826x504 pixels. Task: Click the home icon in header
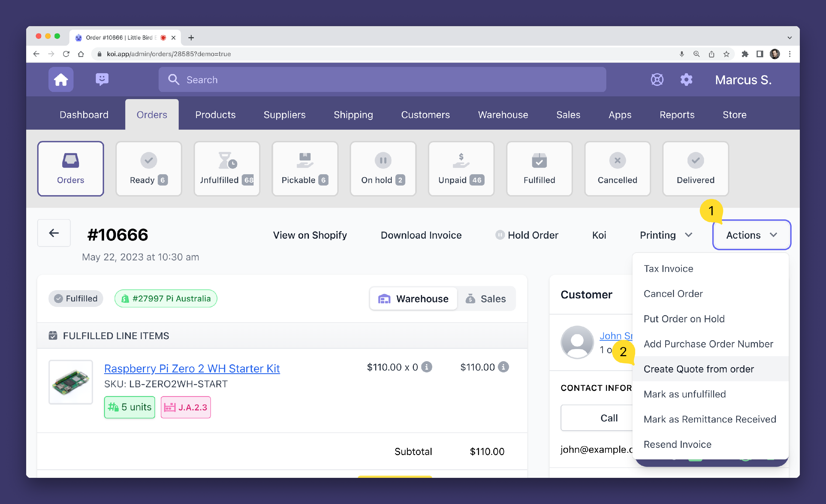click(x=61, y=80)
